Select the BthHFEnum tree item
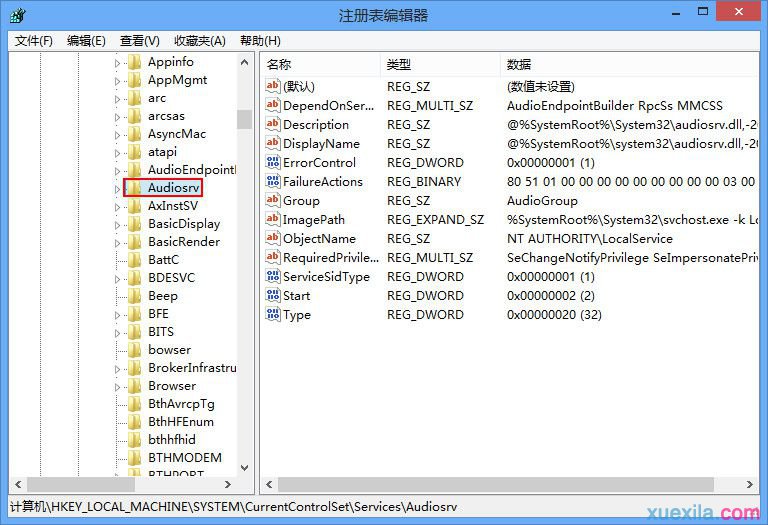This screenshot has width=768, height=525. [181, 422]
